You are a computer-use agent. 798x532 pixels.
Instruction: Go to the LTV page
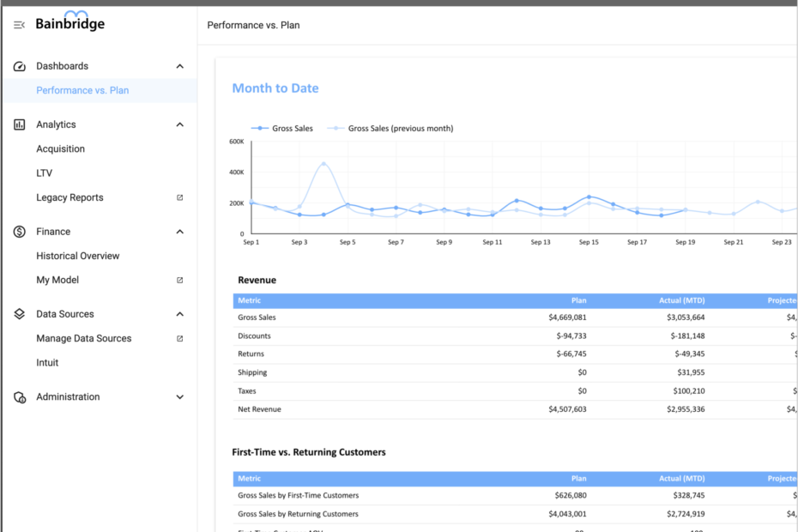(45, 173)
